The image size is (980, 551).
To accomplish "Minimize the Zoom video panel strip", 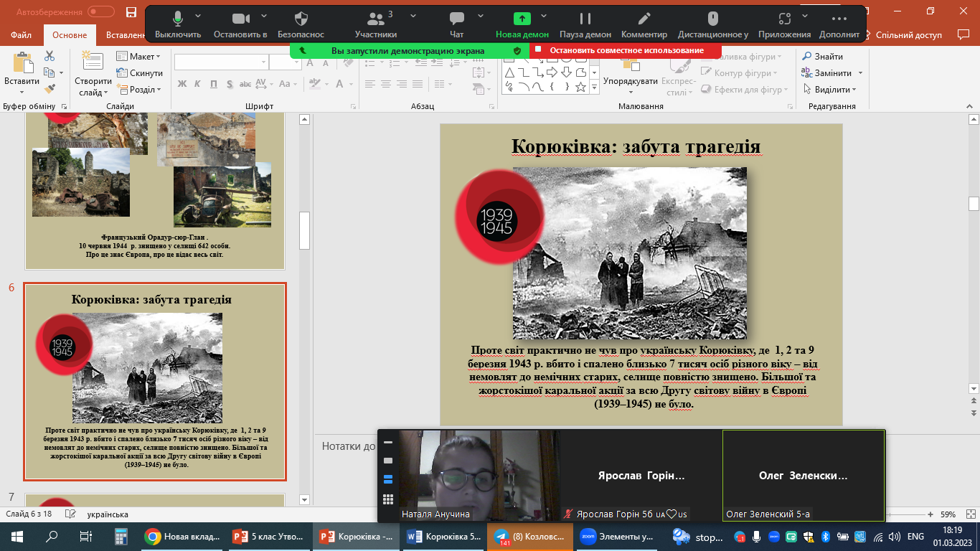I will [x=388, y=443].
